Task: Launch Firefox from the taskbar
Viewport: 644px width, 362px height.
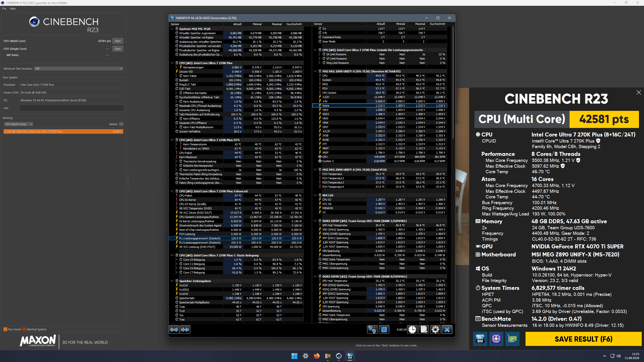Action: click(316, 356)
